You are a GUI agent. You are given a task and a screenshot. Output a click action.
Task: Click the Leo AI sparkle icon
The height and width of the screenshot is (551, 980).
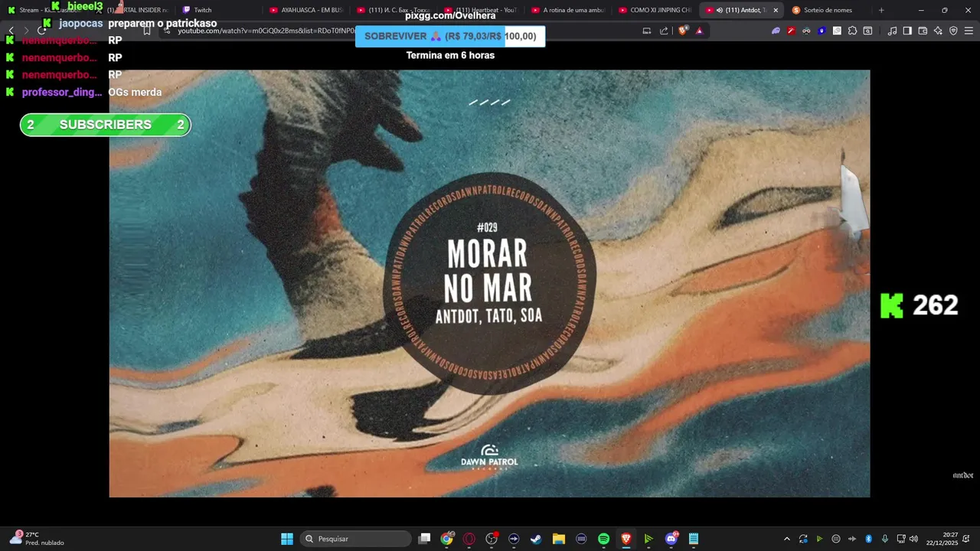point(938,31)
